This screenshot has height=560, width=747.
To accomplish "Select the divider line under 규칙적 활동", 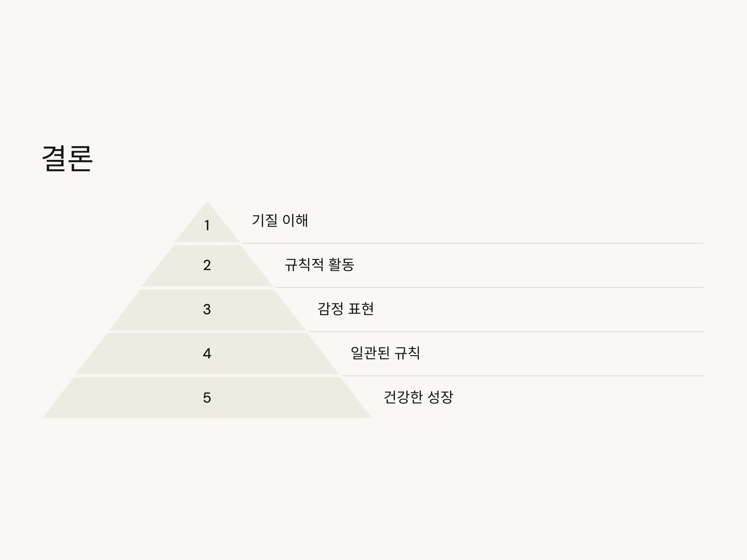I will pos(489,287).
